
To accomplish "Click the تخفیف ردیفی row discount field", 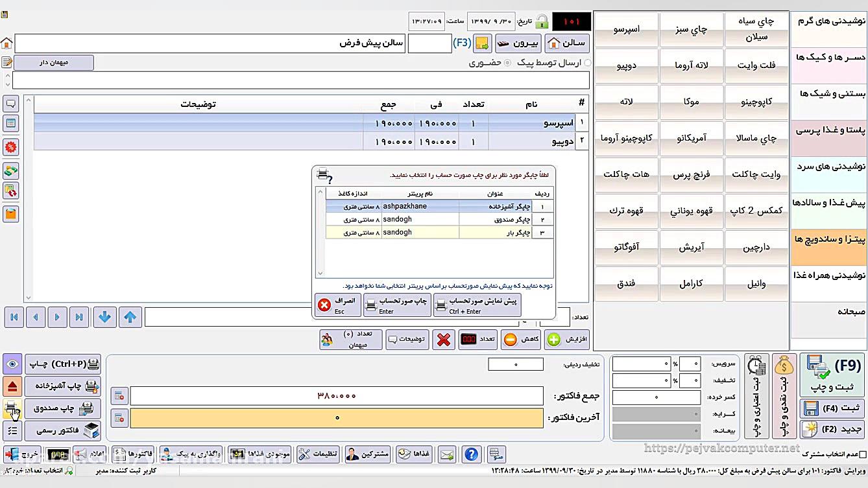I will (516, 364).
